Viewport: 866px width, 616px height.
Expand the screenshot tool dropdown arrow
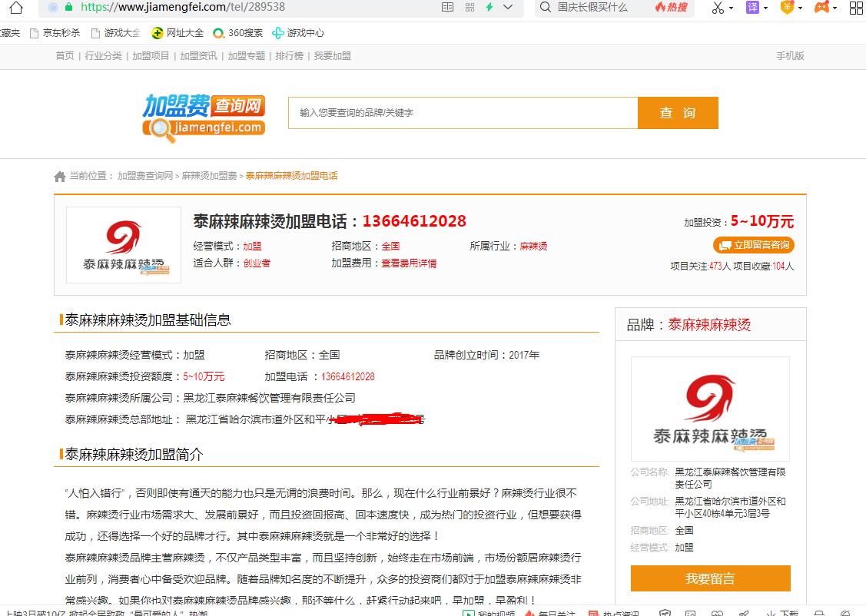pos(732,8)
